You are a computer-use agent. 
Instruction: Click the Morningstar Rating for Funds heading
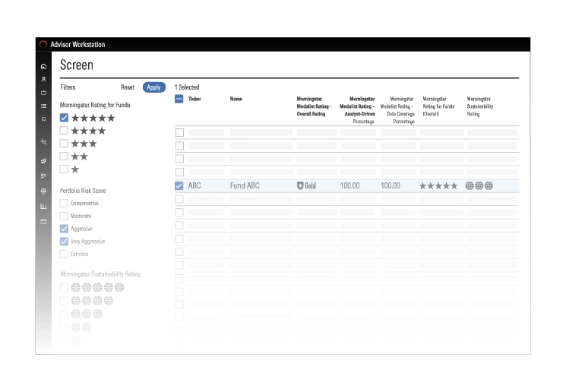[95, 105]
